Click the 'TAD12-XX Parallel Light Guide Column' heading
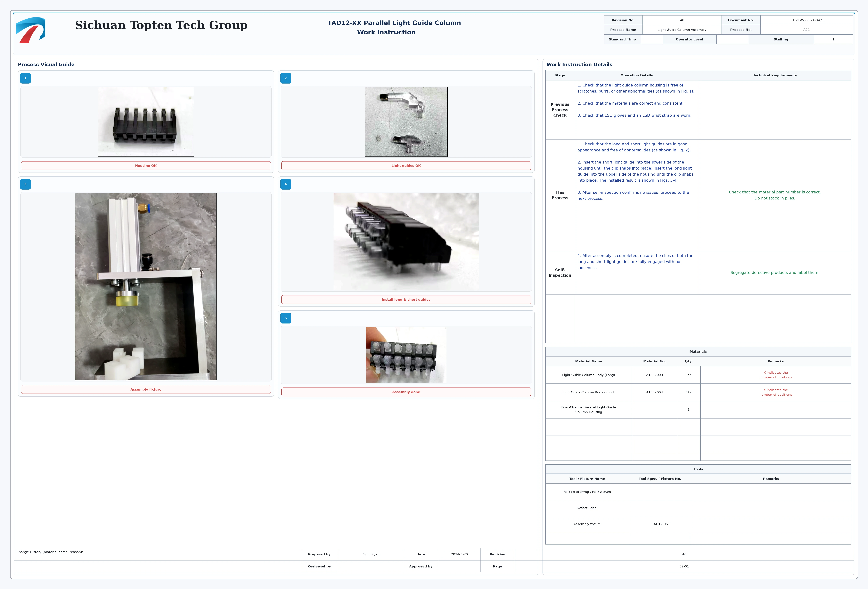868x589 pixels. pos(394,23)
